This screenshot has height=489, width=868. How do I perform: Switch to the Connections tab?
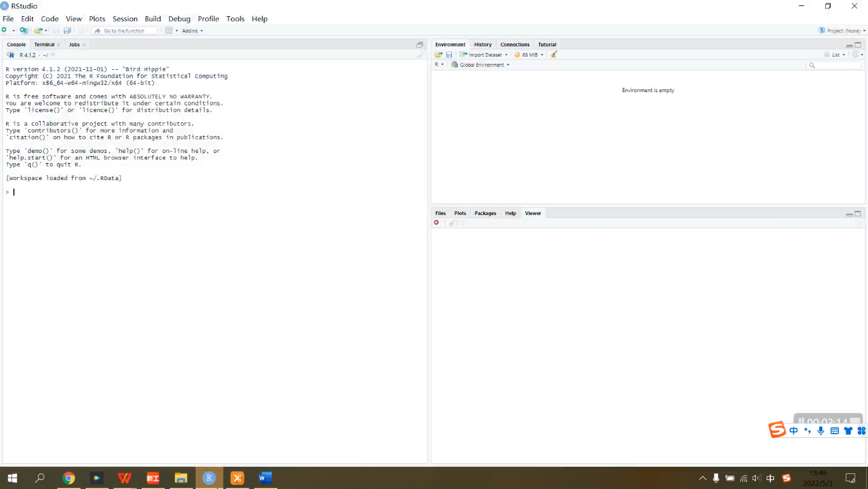click(x=515, y=45)
